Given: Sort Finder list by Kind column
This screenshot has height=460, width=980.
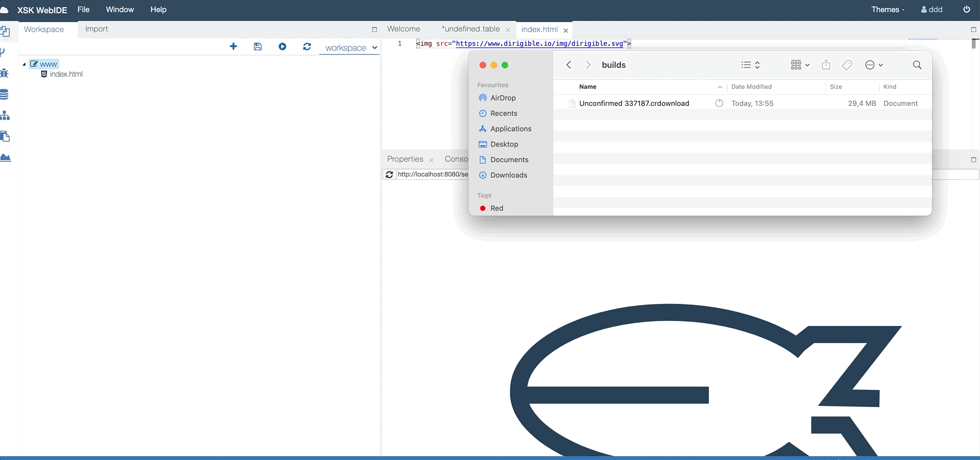Looking at the screenshot, I should [x=890, y=87].
